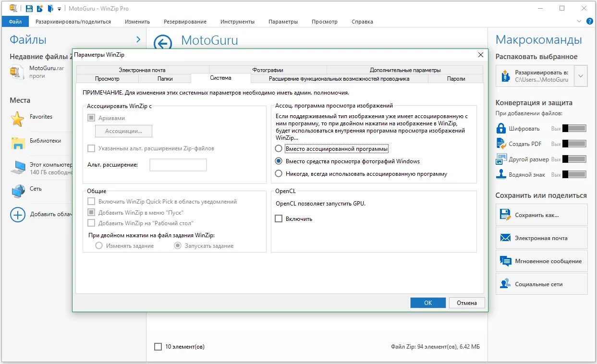Viewport: 597px width, 364px height.
Task: Click the Социальные сети people icon
Action: coord(505,284)
